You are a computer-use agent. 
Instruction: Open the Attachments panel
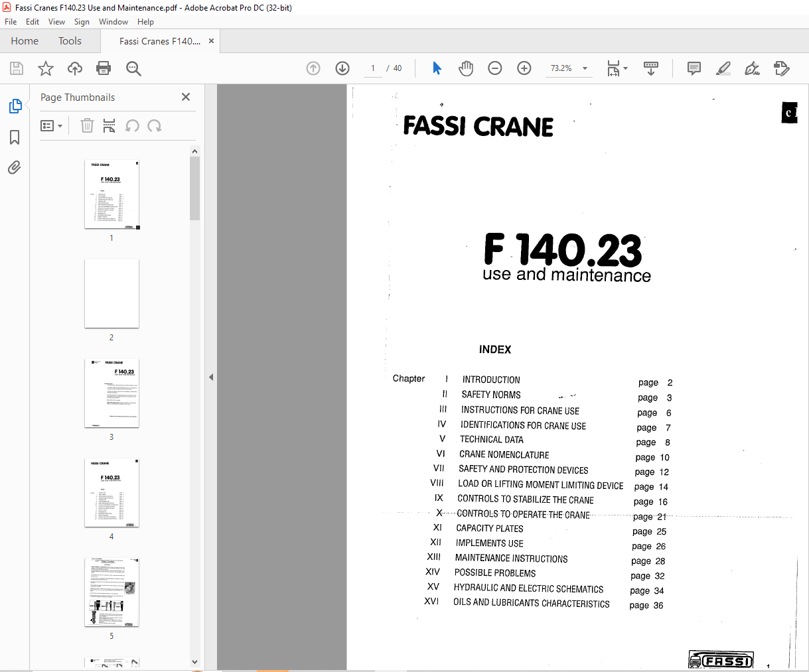15,167
